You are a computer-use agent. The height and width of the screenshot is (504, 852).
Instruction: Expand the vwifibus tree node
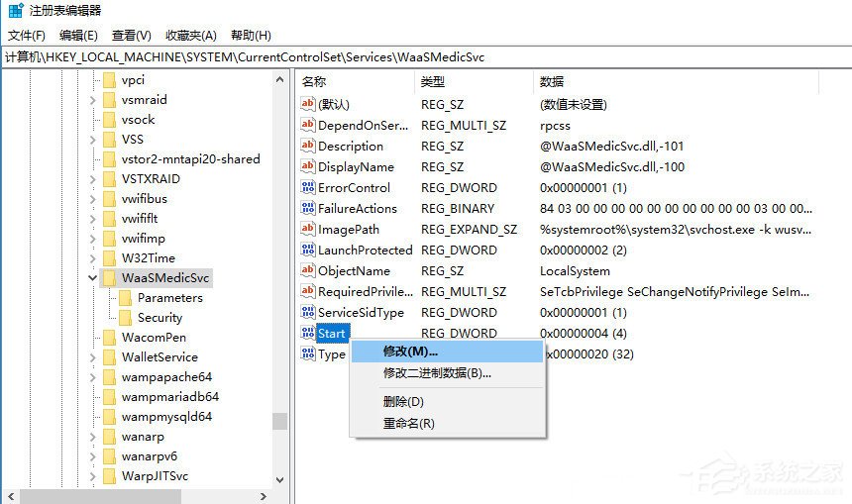tap(92, 199)
